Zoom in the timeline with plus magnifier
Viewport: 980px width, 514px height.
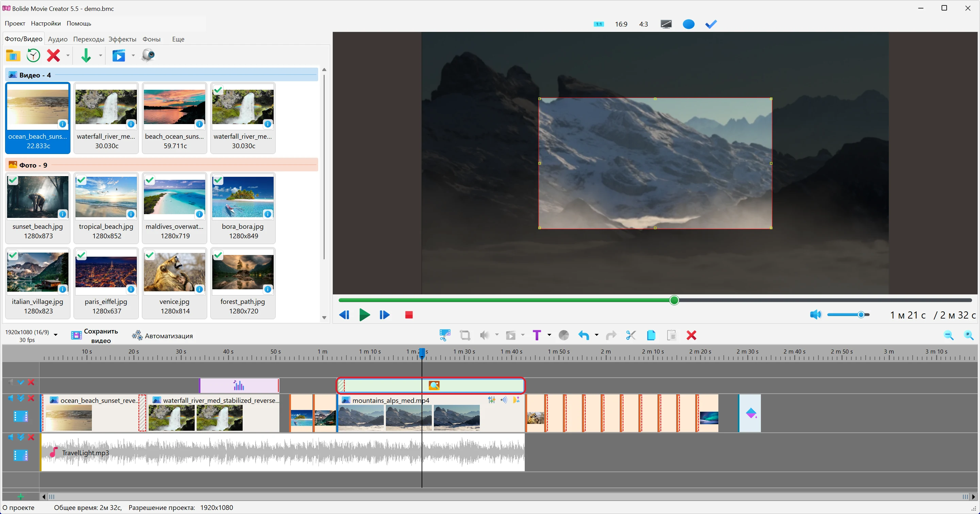click(x=968, y=335)
